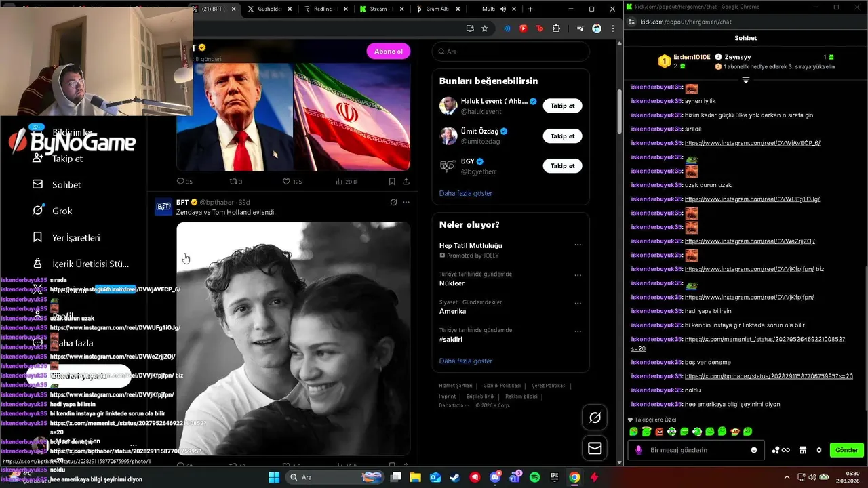
Task: Open the Chrome profile avatar
Action: 597,28
